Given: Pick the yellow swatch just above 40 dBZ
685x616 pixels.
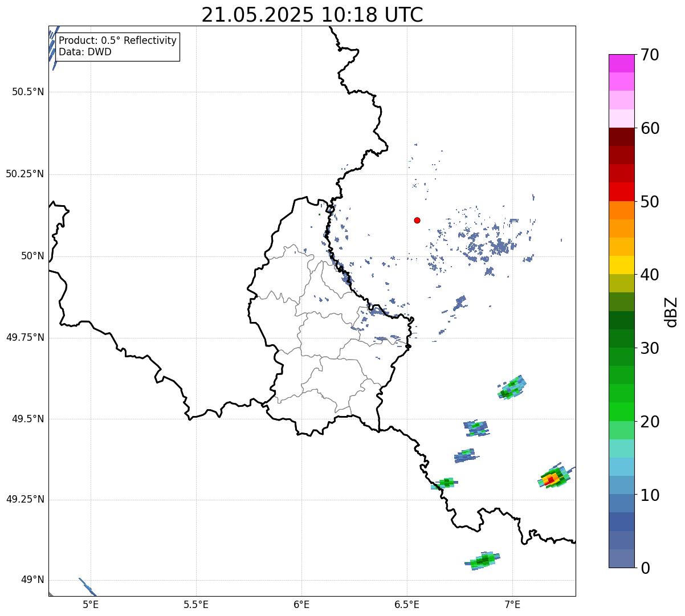Looking at the screenshot, I should click(622, 265).
